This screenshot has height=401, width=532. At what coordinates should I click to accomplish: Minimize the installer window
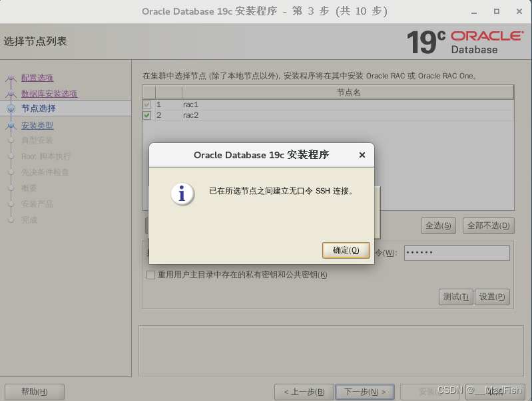pyautogui.click(x=474, y=11)
